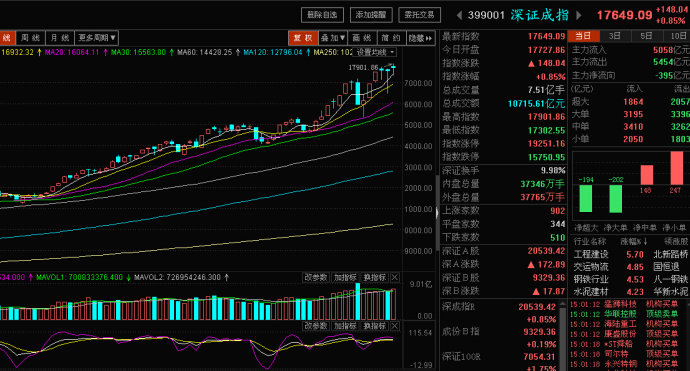Sort sectors by 涨幅% column header
The width and height of the screenshot is (690, 371).
tap(634, 242)
